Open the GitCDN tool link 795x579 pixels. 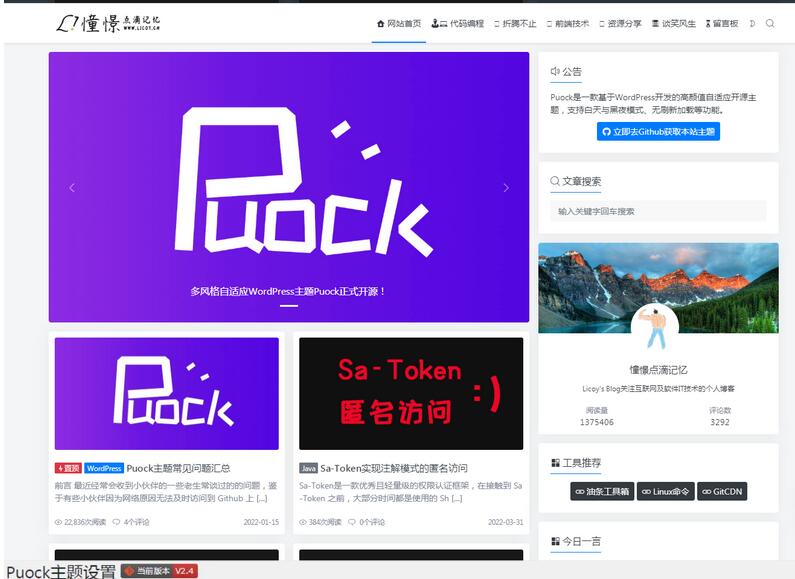pyautogui.click(x=722, y=491)
